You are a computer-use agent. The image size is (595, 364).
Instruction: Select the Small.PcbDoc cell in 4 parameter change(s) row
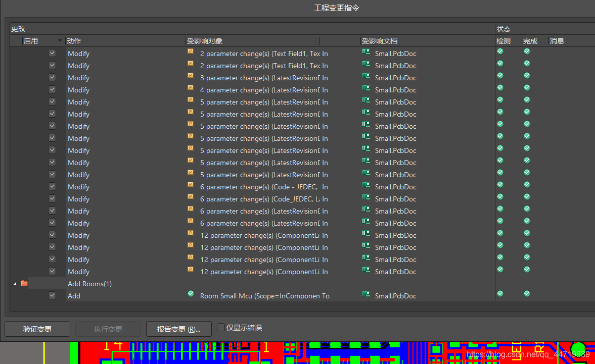[x=395, y=90]
